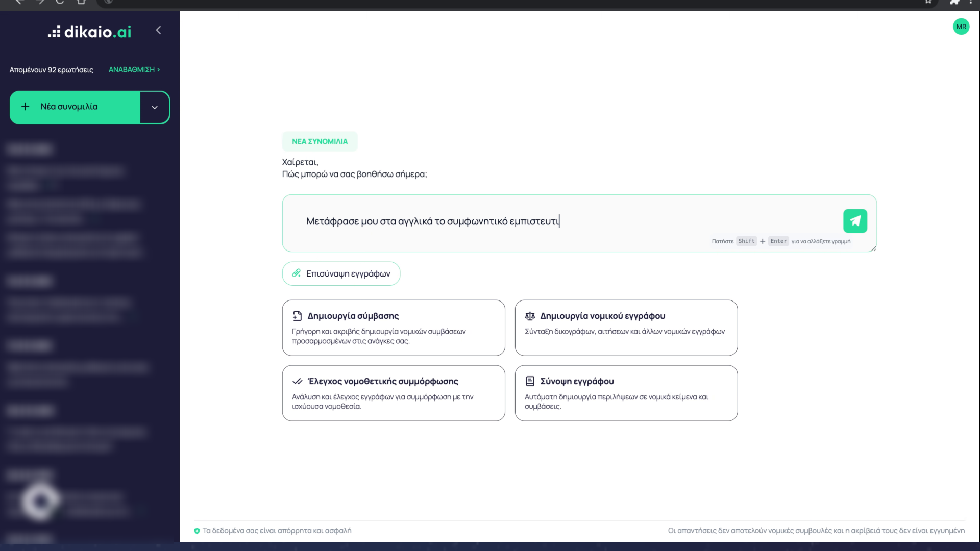Click the contract document icon
Image resolution: width=980 pixels, height=551 pixels.
click(x=297, y=316)
